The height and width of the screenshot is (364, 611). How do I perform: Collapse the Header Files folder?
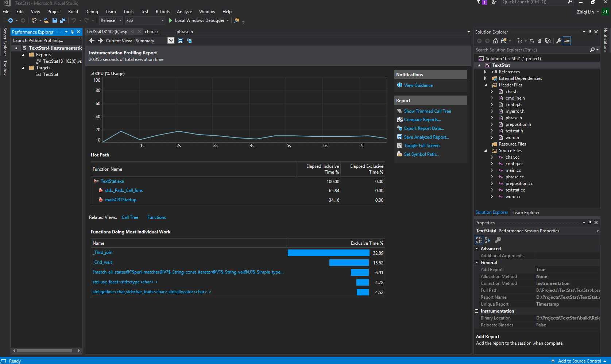tap(486, 85)
